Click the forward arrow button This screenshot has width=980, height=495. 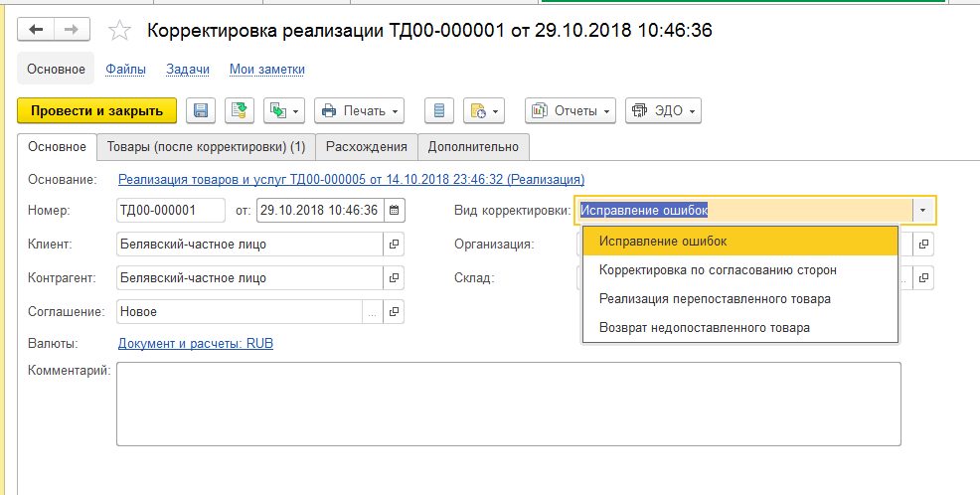(x=72, y=30)
